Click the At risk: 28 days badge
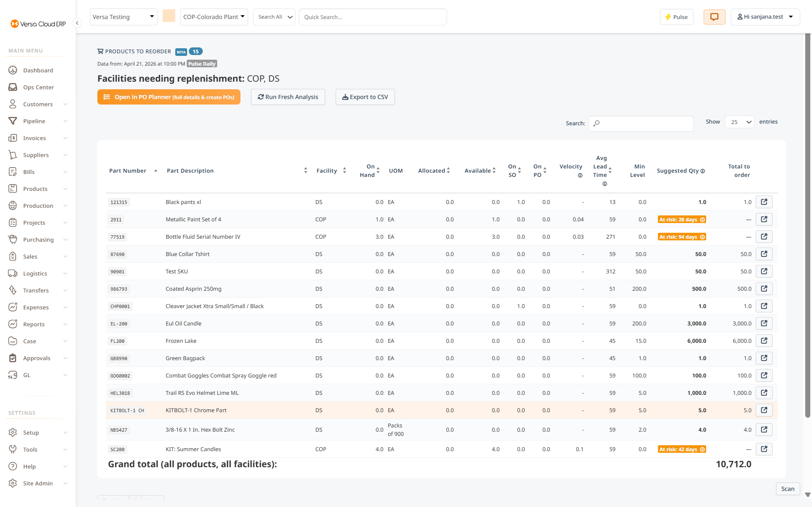 682,220
